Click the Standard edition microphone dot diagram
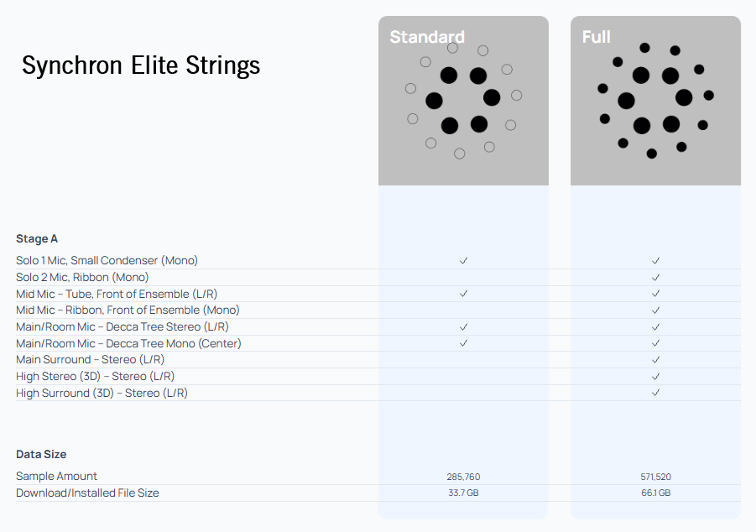 coord(463,101)
